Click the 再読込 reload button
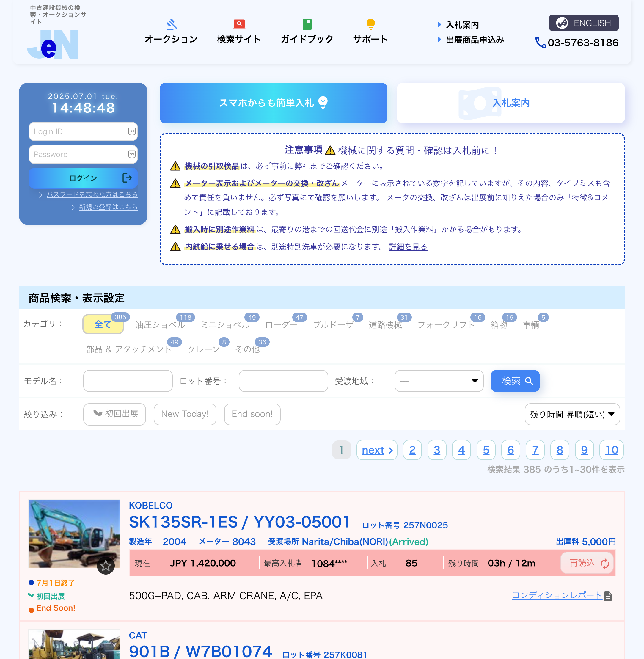644x659 pixels. click(x=587, y=563)
